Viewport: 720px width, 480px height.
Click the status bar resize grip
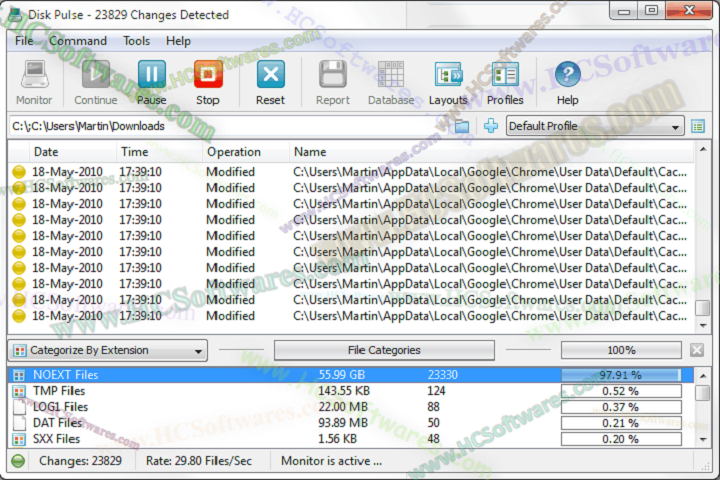705,466
